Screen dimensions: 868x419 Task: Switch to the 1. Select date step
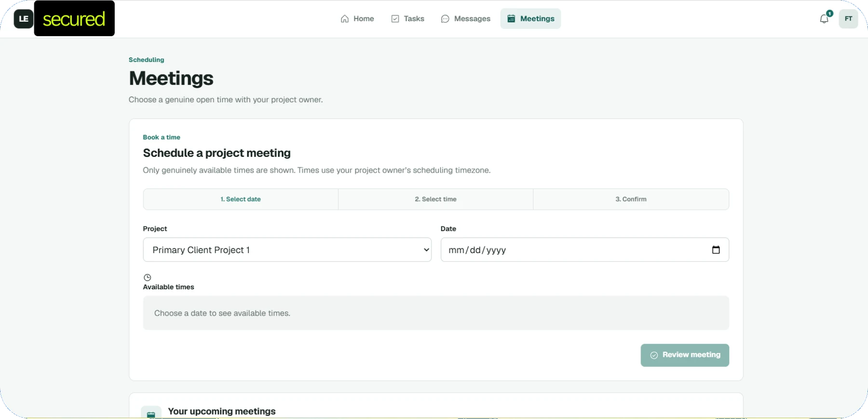click(241, 199)
